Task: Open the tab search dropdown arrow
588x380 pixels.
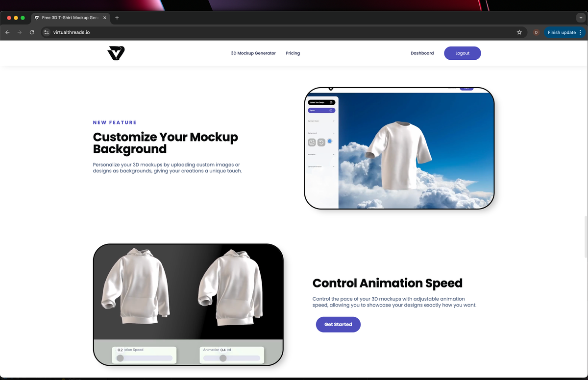Action: [x=580, y=18]
